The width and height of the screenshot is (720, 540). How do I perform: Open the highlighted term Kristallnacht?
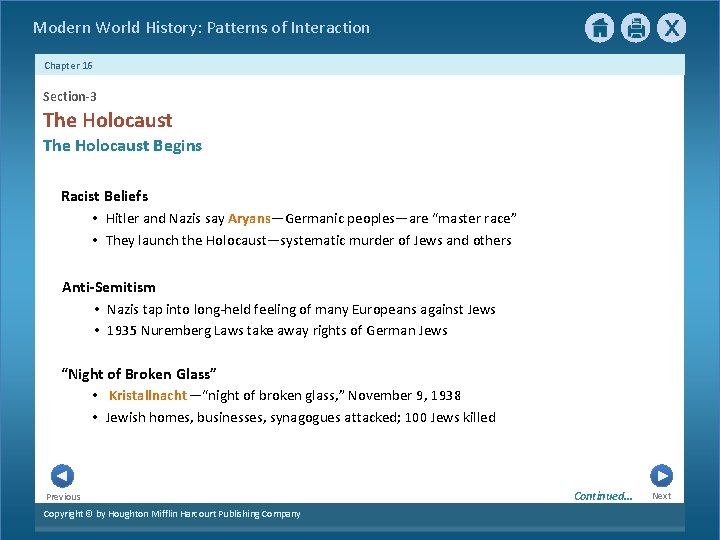(x=148, y=395)
